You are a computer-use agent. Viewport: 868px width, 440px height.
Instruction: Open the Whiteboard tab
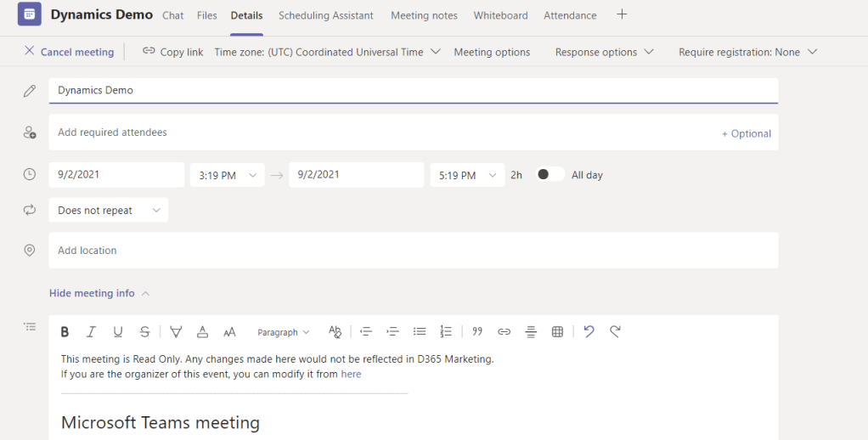pos(500,15)
